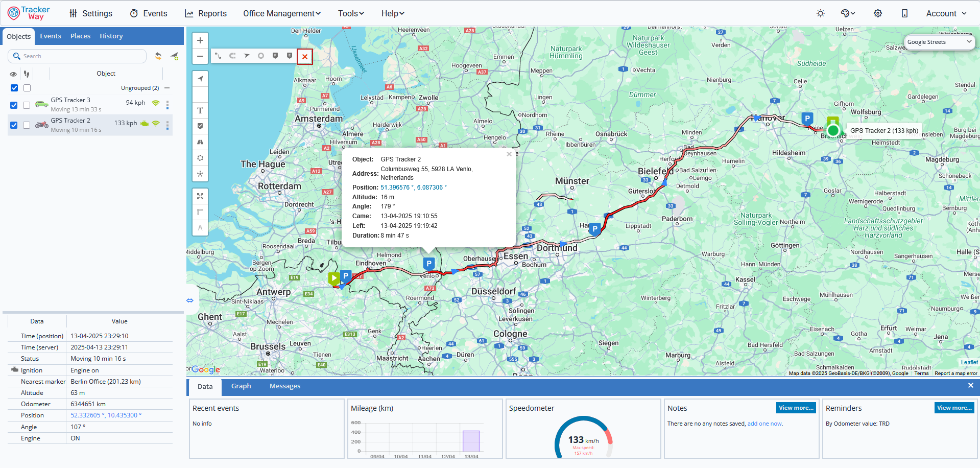This screenshot has height=468, width=980.
Task: Open the Google Streets map type dropdown
Action: pos(939,42)
